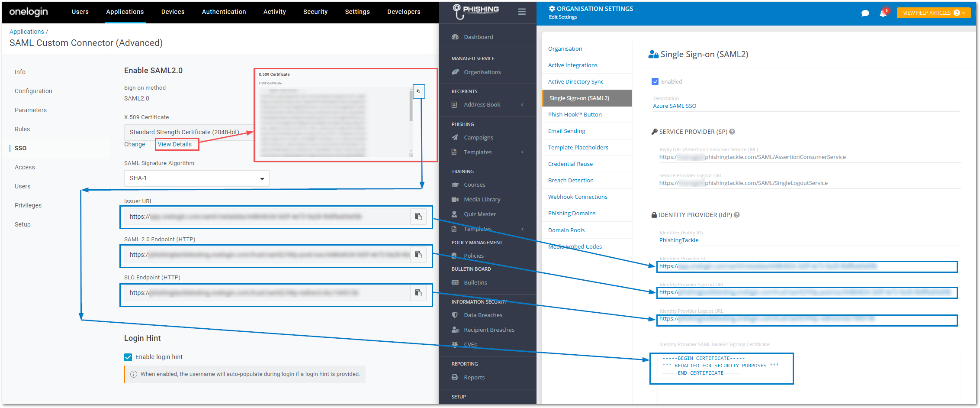Open the View Help Articles dropdown
The height and width of the screenshot is (408, 980).
(933, 13)
